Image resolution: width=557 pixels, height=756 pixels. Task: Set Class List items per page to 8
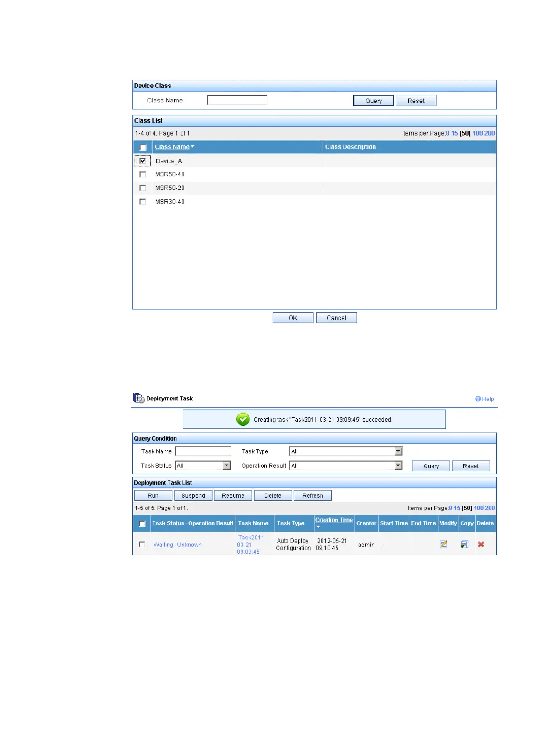[447, 133]
